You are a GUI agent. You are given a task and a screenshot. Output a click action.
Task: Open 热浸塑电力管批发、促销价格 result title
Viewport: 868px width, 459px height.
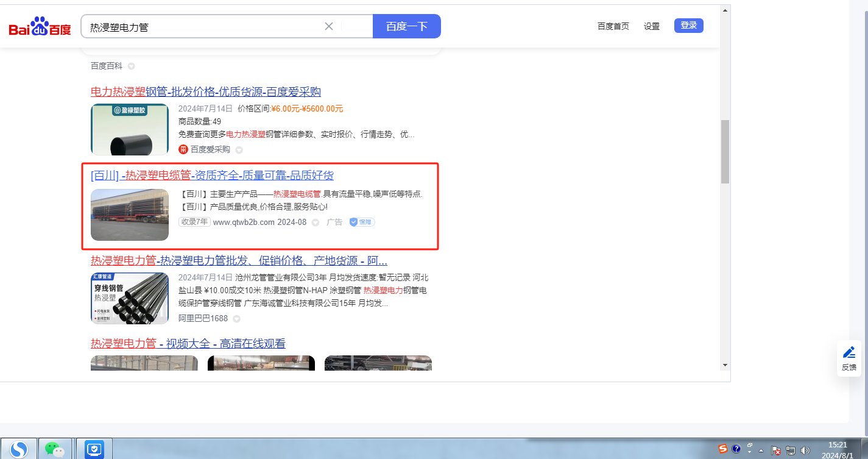click(239, 261)
